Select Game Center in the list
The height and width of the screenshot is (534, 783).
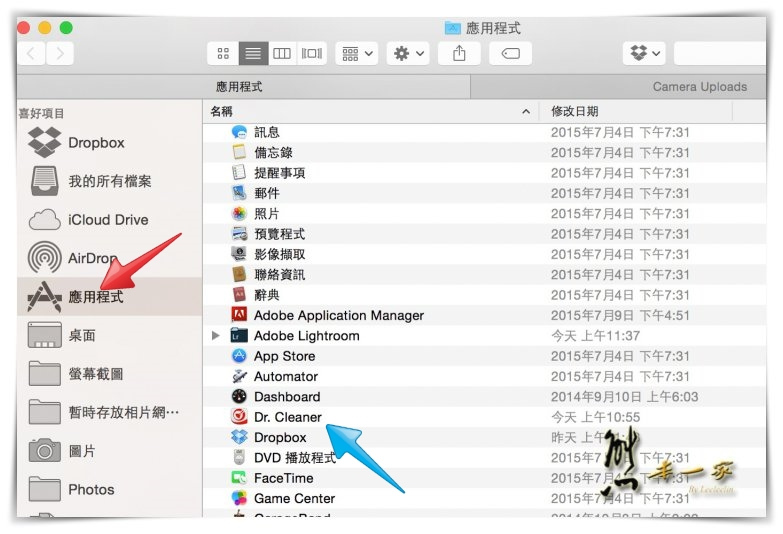click(x=484, y=499)
